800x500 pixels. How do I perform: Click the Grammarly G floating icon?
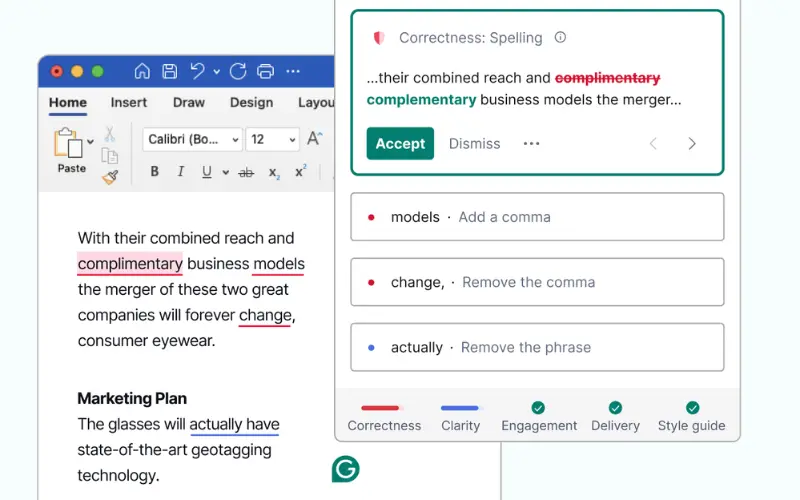click(345, 469)
